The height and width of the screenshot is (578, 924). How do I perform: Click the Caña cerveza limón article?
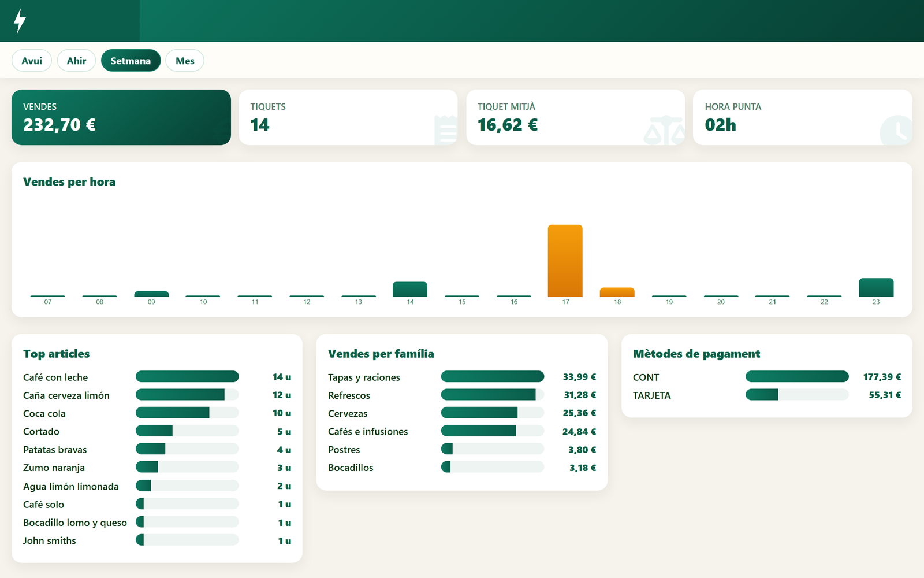[66, 395]
